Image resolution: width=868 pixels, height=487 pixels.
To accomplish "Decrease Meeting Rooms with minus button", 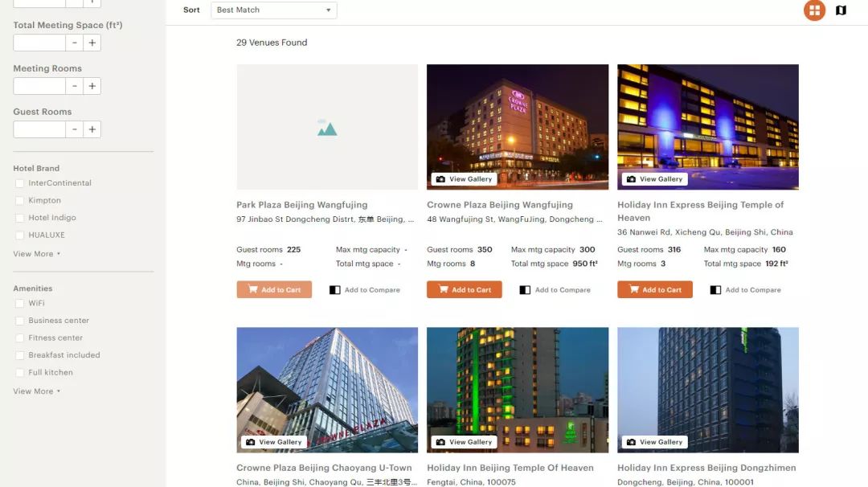I will pyautogui.click(x=74, y=86).
